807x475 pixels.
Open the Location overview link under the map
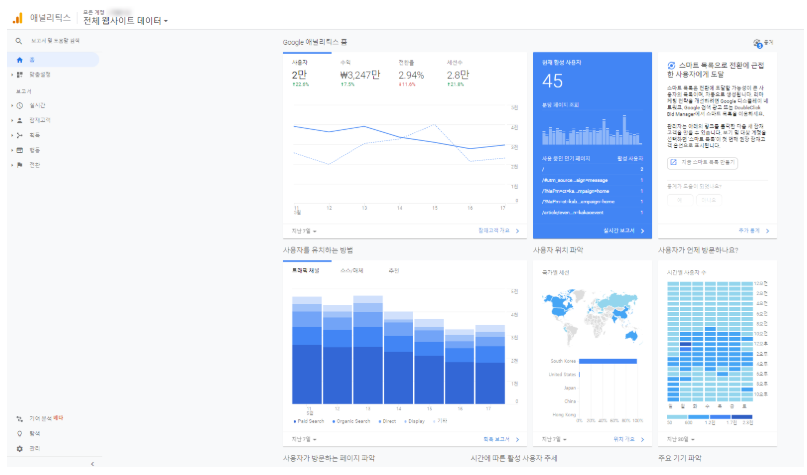(624, 439)
